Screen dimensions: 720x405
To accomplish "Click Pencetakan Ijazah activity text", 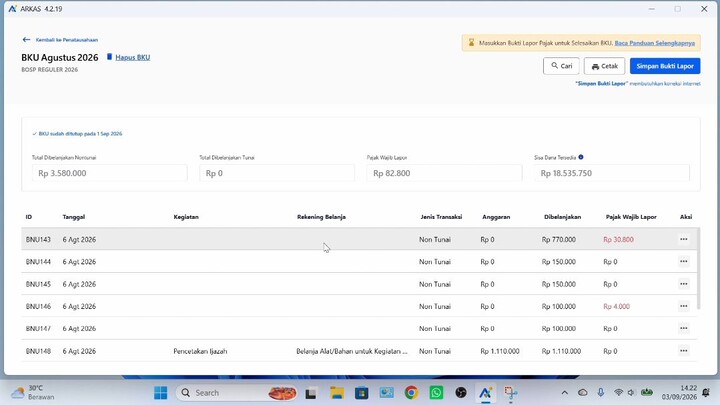I will click(200, 351).
